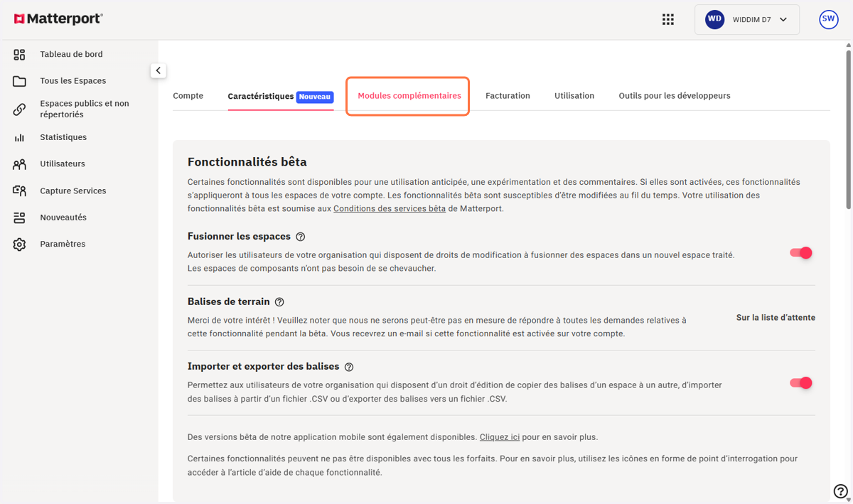Click the Tableau de bord dashboard icon
This screenshot has width=853, height=504.
[x=19, y=55]
